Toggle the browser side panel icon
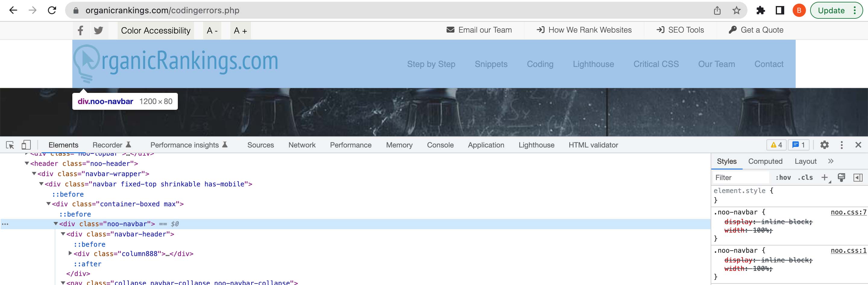This screenshot has width=868, height=285. (780, 11)
